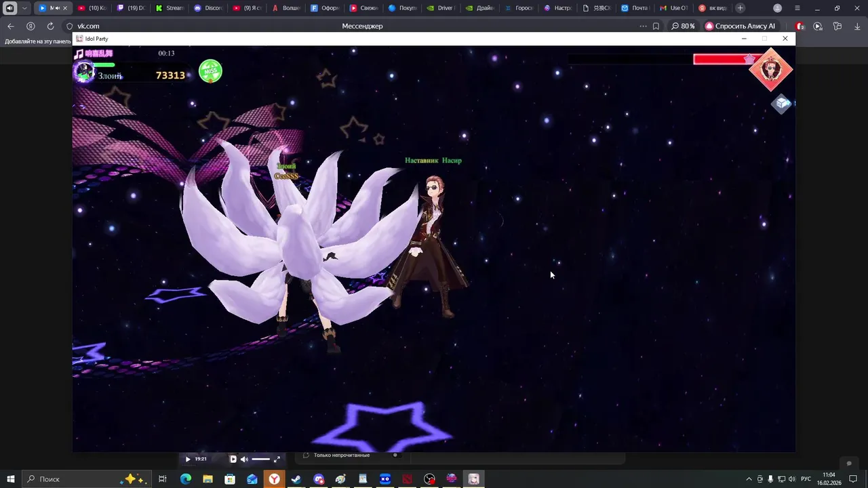Image resolution: width=868 pixels, height=488 pixels.
Task: Open Microsoft Edge from taskbar
Action: (x=186, y=479)
